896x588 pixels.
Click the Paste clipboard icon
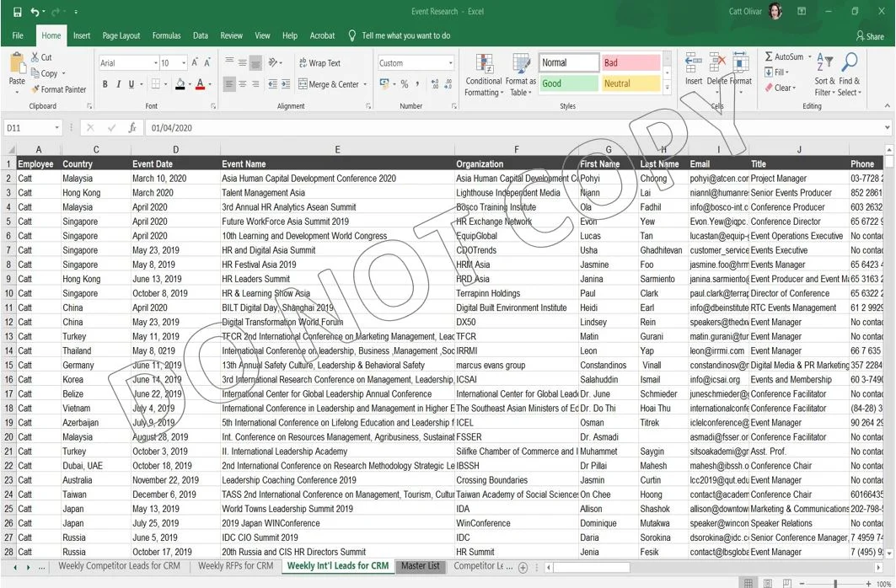coord(17,63)
